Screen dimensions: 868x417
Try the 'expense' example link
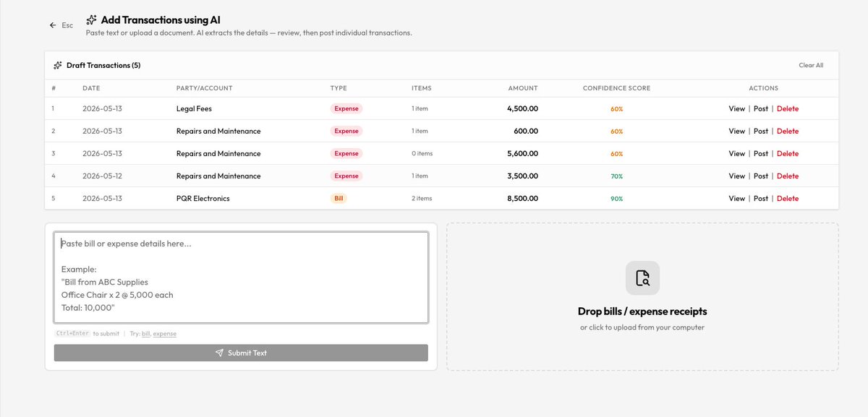tap(164, 334)
